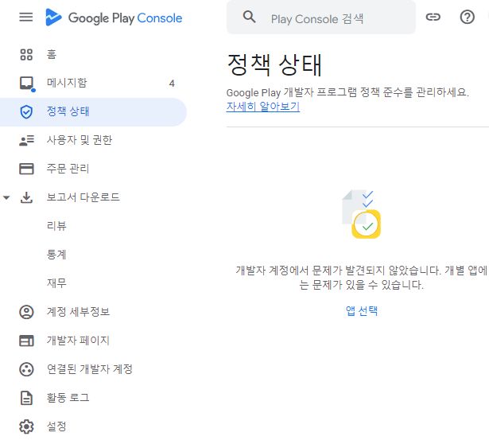The height and width of the screenshot is (448, 489).
Task: Click the 사용자 및 권한 people icon
Action: 26,141
